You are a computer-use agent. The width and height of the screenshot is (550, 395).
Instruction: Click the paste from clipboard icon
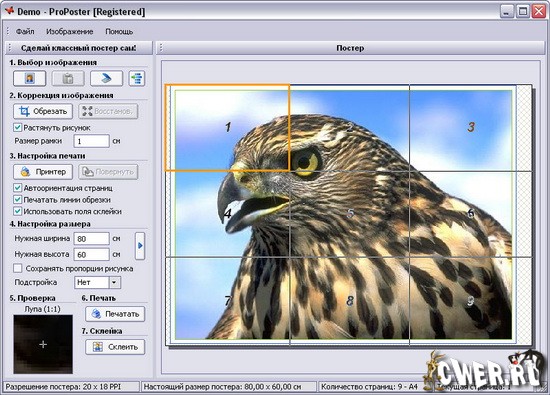(x=68, y=78)
